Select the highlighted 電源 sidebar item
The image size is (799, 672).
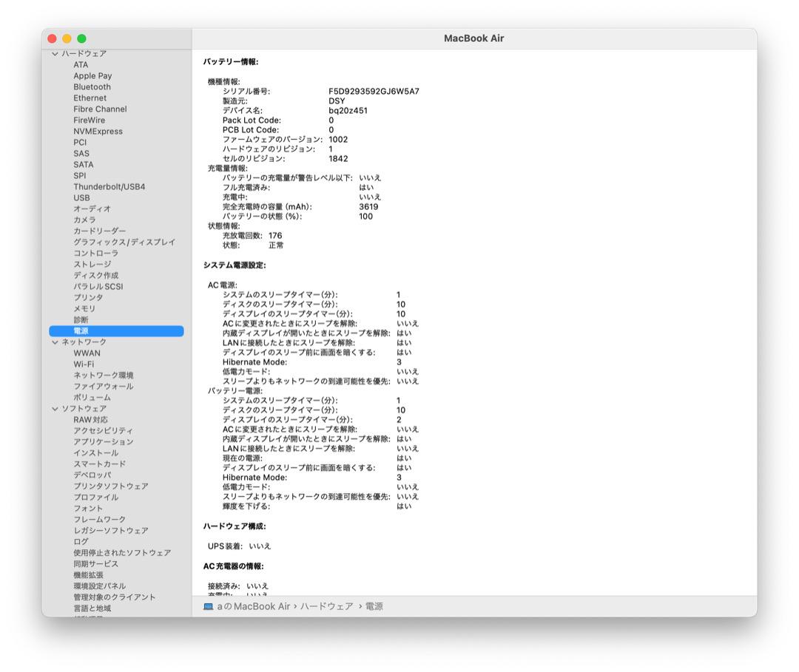click(x=116, y=331)
